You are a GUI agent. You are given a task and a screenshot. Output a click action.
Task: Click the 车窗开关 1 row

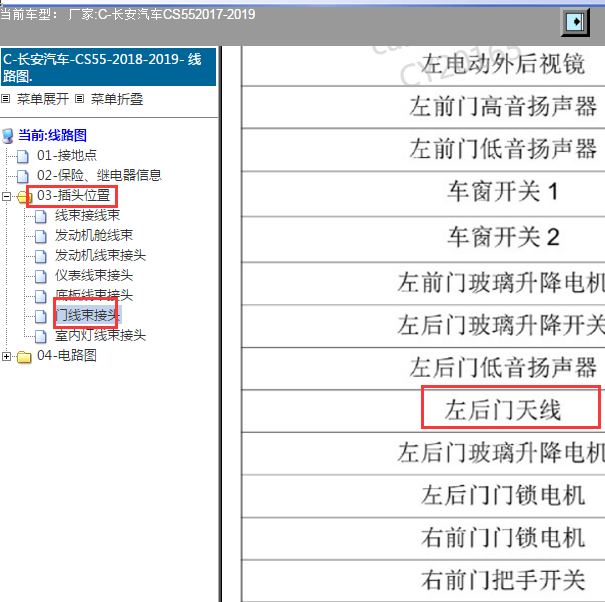423,192
